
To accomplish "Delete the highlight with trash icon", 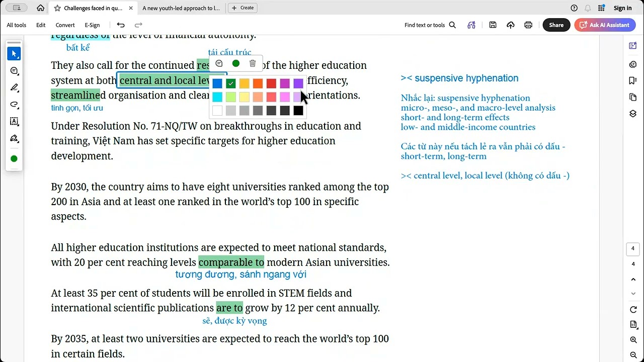I will pos(253,64).
